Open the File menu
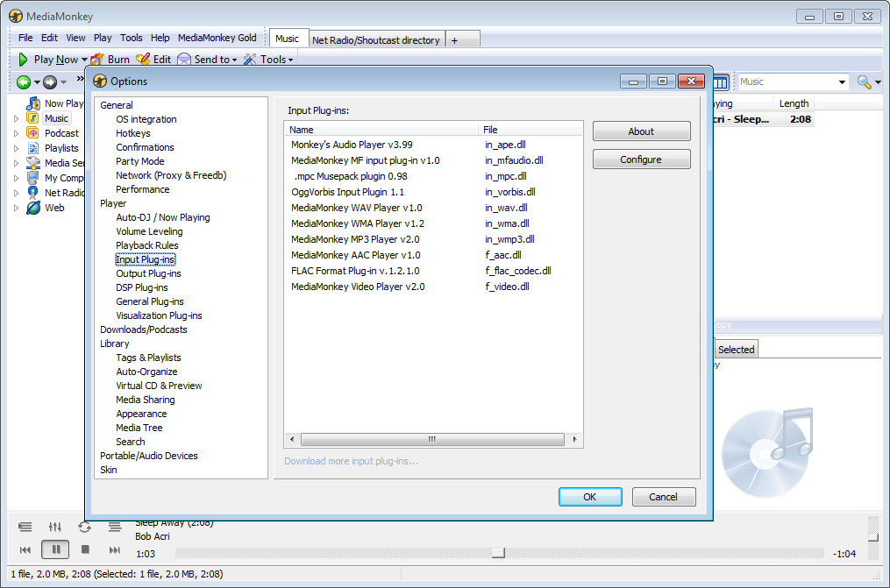This screenshot has width=890, height=588. tap(25, 38)
